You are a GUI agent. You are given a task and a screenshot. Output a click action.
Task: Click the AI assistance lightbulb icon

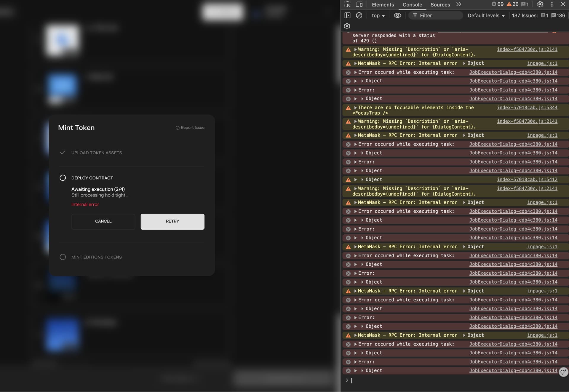pyautogui.click(x=563, y=372)
